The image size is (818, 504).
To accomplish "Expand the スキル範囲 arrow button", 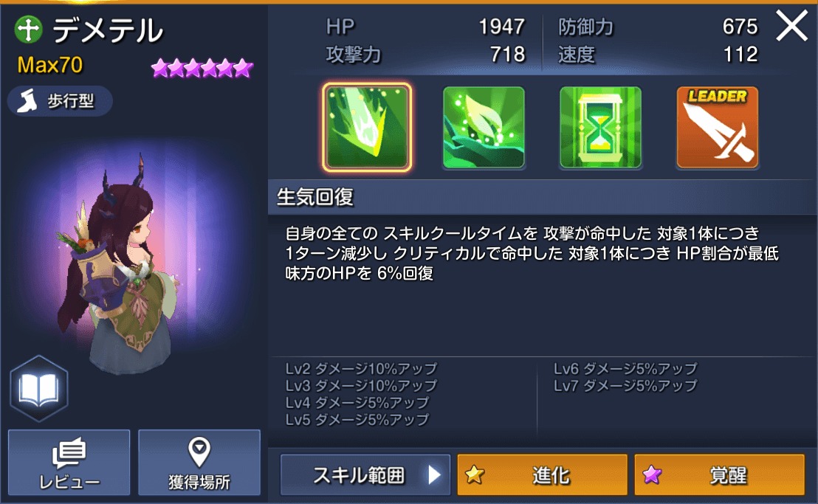I will click(x=365, y=474).
